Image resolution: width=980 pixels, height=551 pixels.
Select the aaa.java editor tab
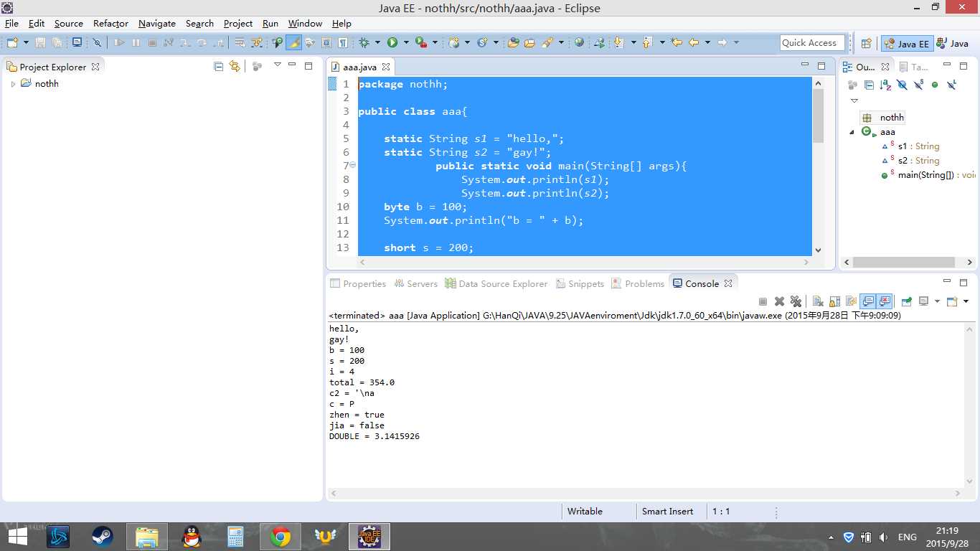(359, 67)
